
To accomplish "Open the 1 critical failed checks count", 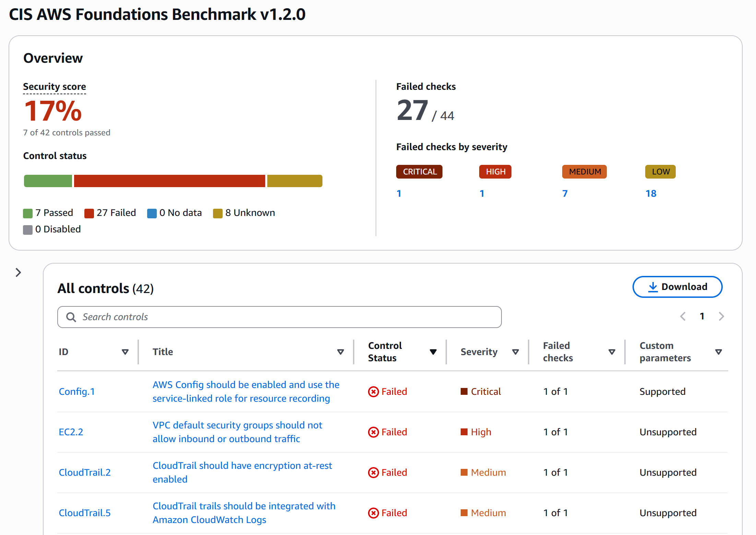I will tap(399, 194).
